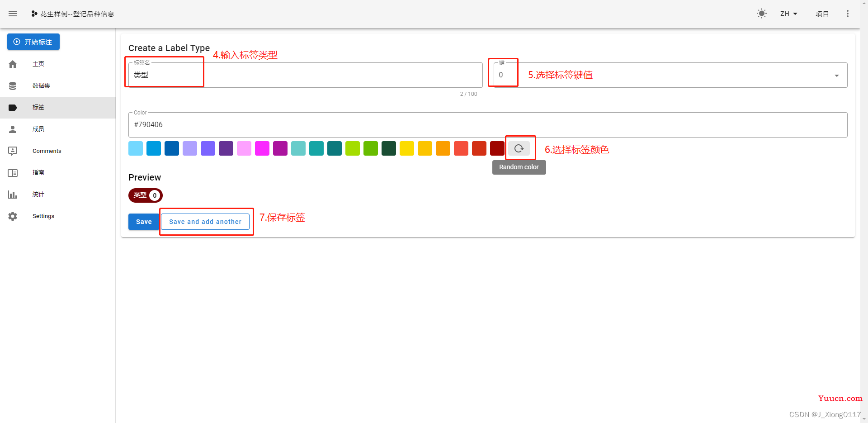Click the members person icon
Screen dimensions: 868x423
click(13, 129)
